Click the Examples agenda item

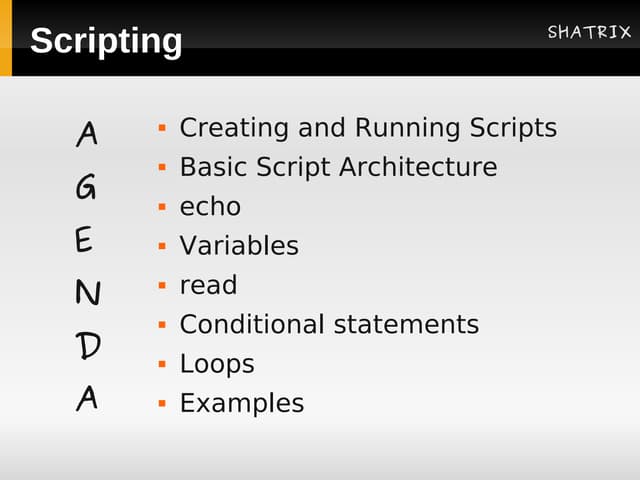(x=241, y=403)
